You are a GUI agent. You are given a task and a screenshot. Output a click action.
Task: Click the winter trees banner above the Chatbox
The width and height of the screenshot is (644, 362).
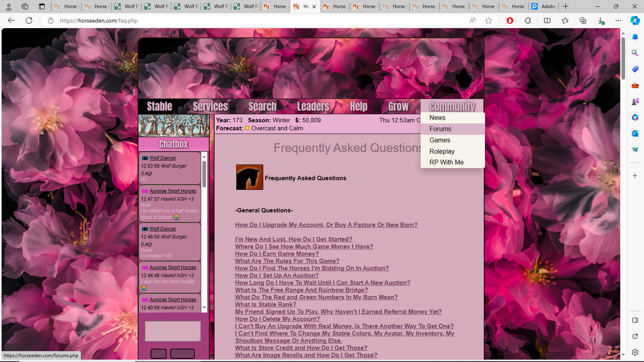coord(174,125)
